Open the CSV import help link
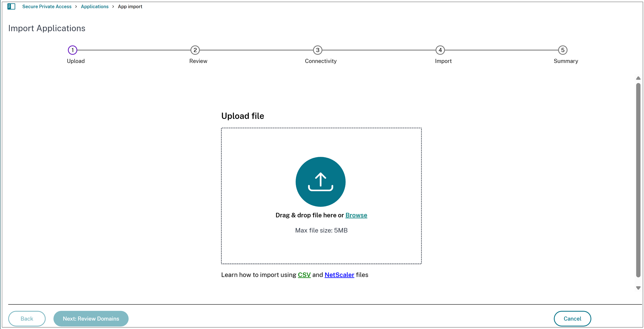 [x=304, y=275]
